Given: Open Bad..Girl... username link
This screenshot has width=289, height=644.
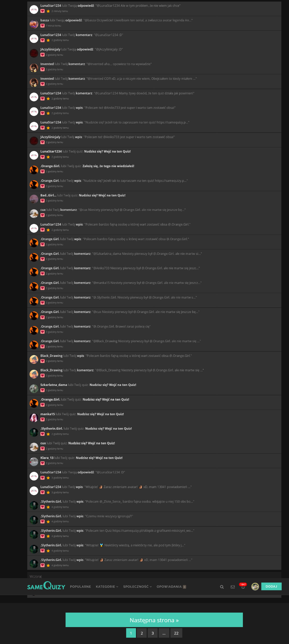Looking at the screenshot, I should pyautogui.click(x=48, y=195).
